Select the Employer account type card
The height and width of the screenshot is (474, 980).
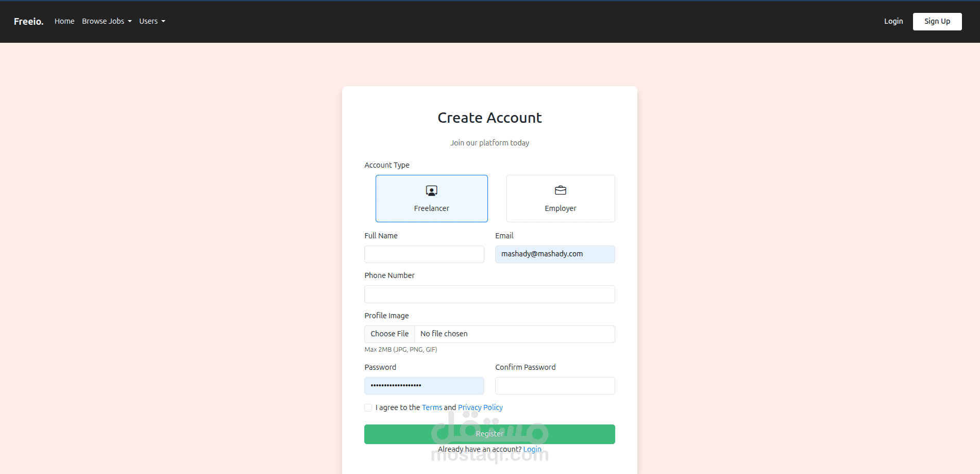561,199
